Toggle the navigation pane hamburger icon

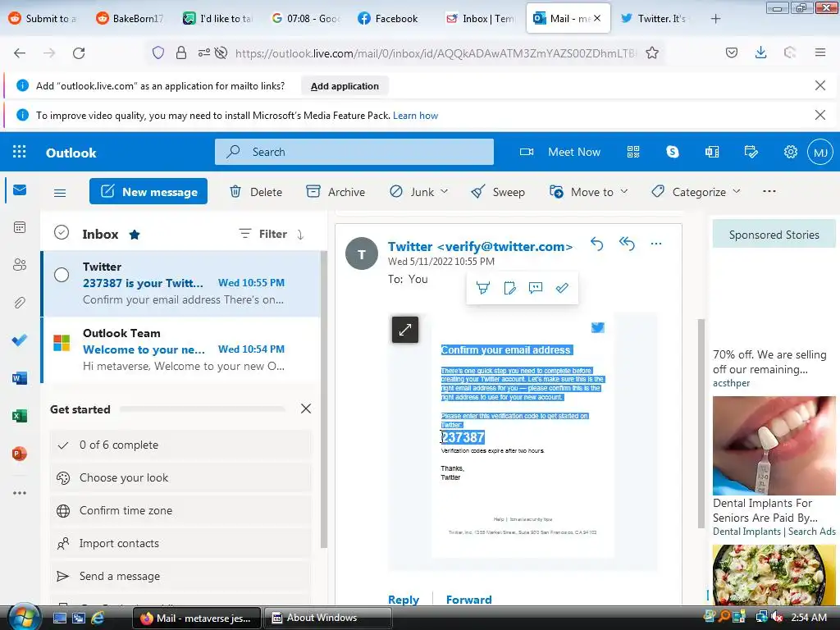(60, 193)
